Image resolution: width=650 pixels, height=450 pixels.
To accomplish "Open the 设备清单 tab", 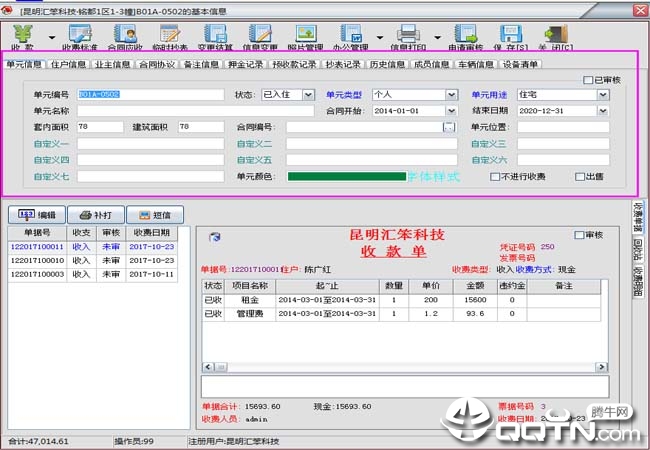I will coord(520,64).
